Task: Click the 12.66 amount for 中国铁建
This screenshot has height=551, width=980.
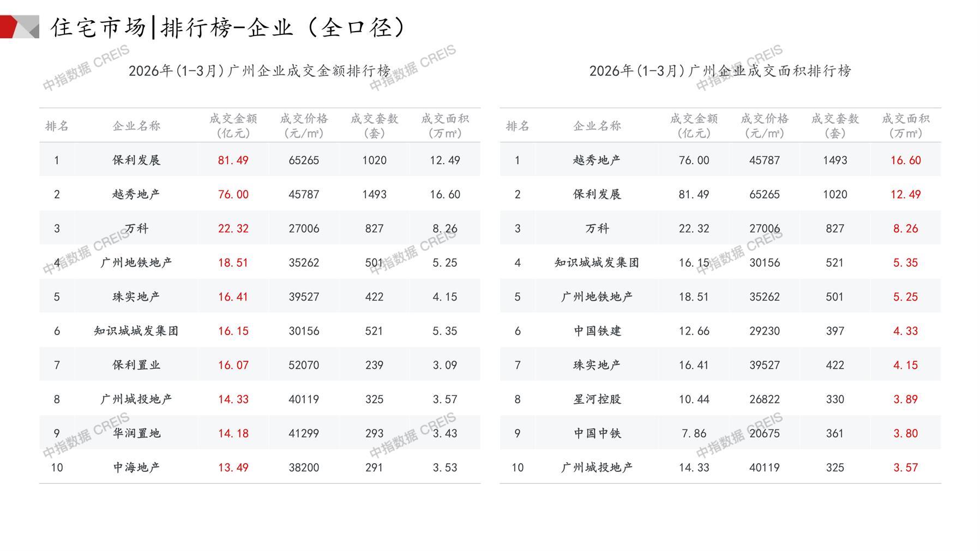Action: [x=694, y=331]
